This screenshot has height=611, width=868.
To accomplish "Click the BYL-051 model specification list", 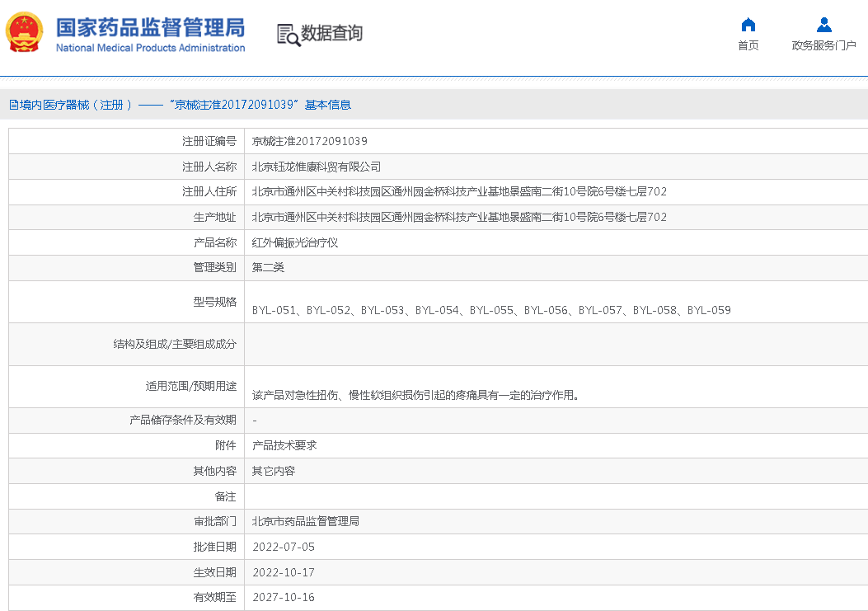I will [491, 310].
